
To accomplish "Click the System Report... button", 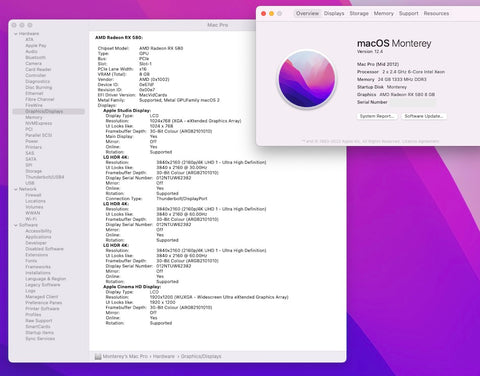I will (x=377, y=116).
